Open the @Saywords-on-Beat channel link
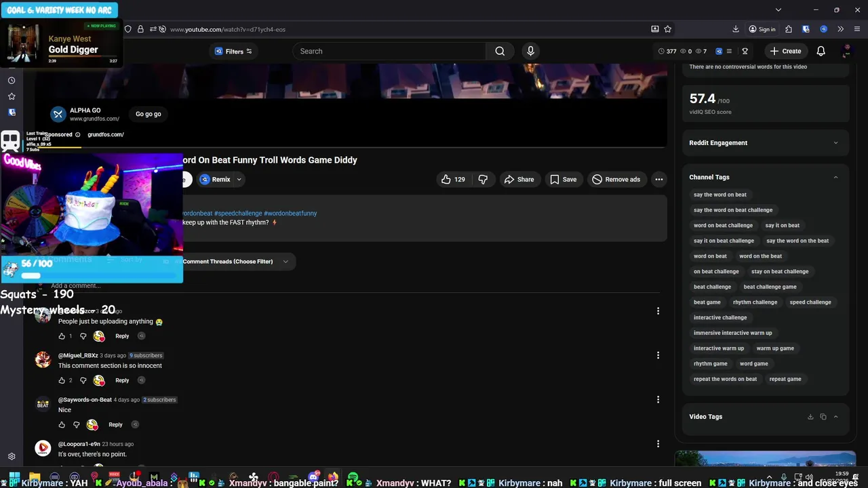Image resolution: width=868 pixels, height=488 pixels. click(x=85, y=400)
